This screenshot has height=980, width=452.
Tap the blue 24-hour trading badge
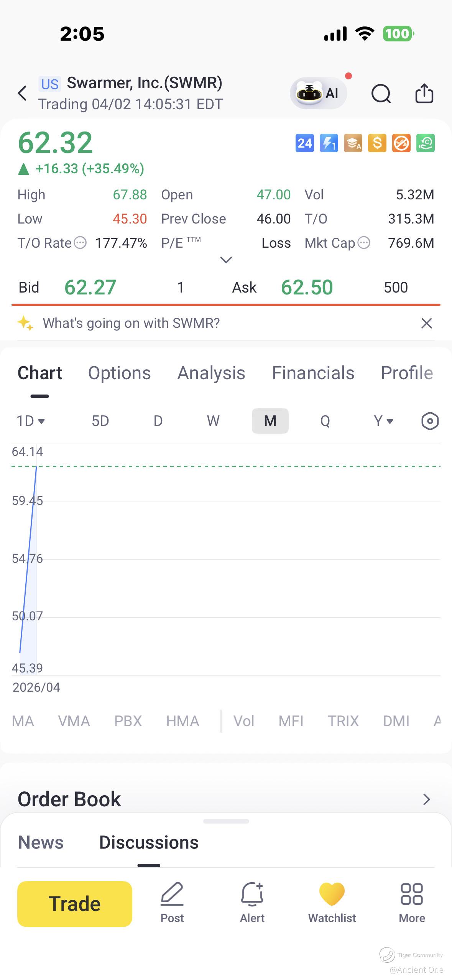click(x=305, y=143)
